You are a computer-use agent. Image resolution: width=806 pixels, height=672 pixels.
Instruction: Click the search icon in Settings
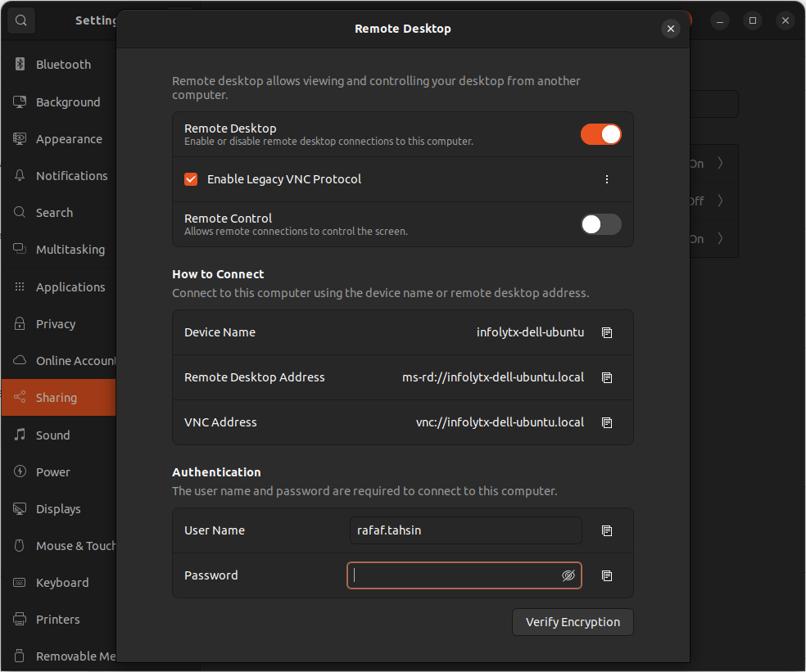tap(21, 20)
